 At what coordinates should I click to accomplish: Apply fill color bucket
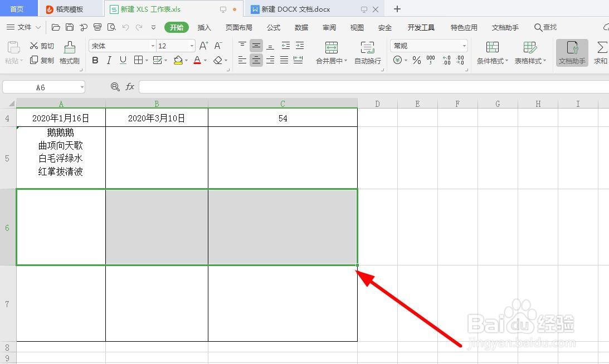click(178, 60)
